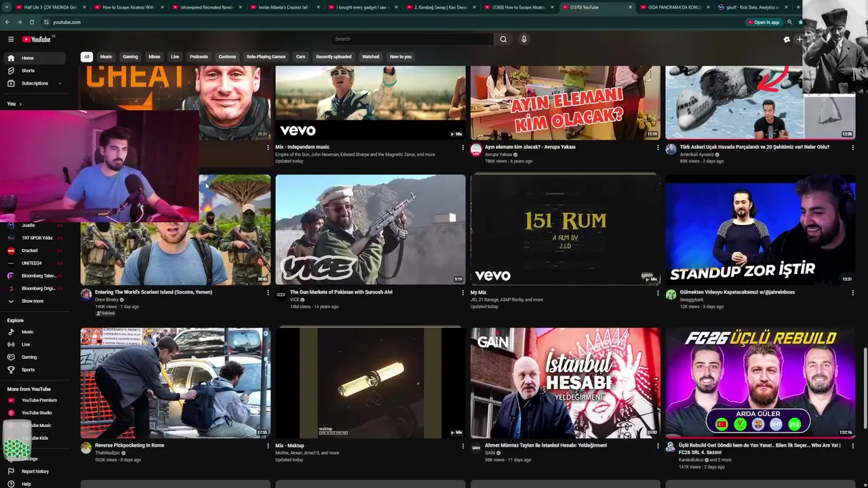
Task: Open Help in the sidebar
Action: tap(34, 484)
